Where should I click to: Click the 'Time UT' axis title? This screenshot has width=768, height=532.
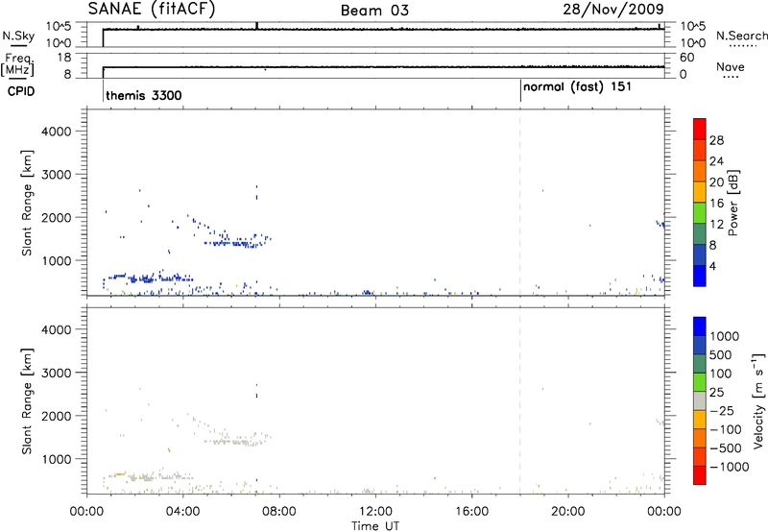(x=375, y=526)
